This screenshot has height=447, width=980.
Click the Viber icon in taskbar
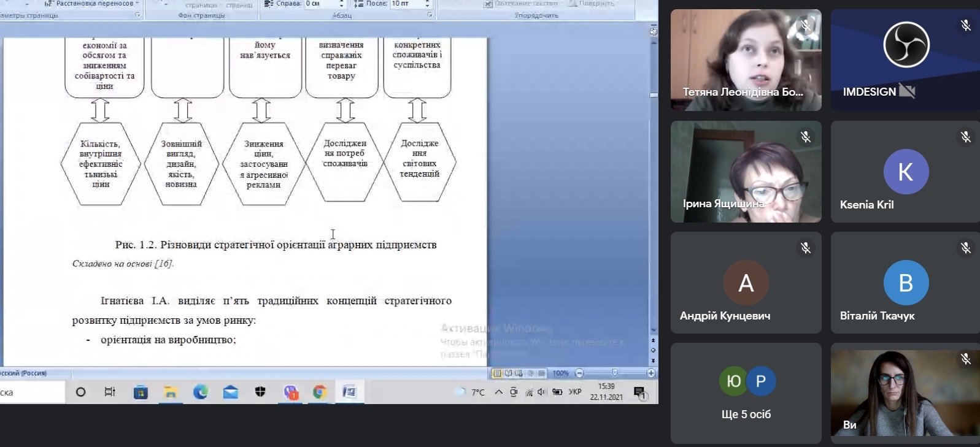pyautogui.click(x=290, y=392)
